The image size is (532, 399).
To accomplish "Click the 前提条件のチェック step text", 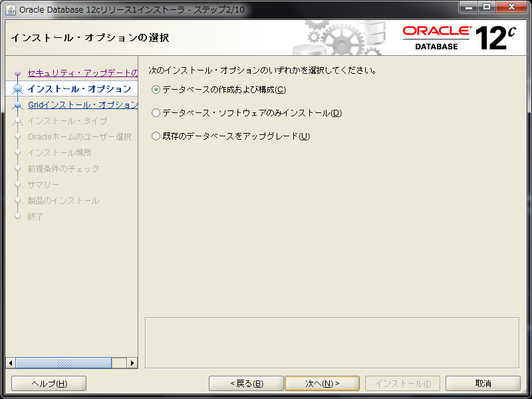I will [63, 169].
